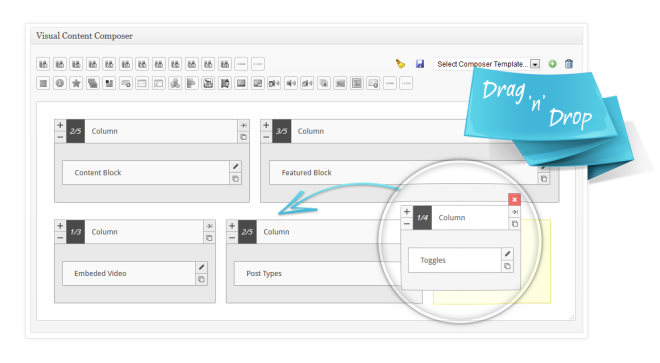Image resolution: width=660 pixels, height=363 pixels.
Task: Duplicate the 1/4 column
Action: [515, 224]
